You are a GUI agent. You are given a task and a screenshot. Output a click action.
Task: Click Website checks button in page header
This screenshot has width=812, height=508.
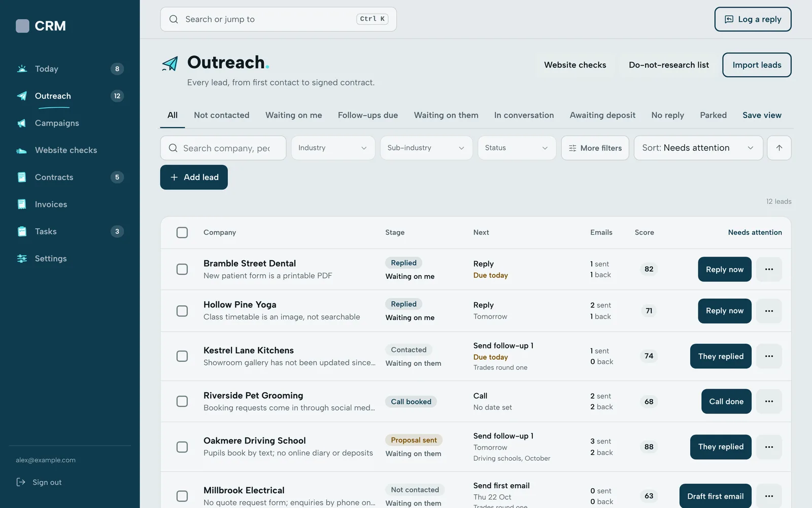coord(575,65)
